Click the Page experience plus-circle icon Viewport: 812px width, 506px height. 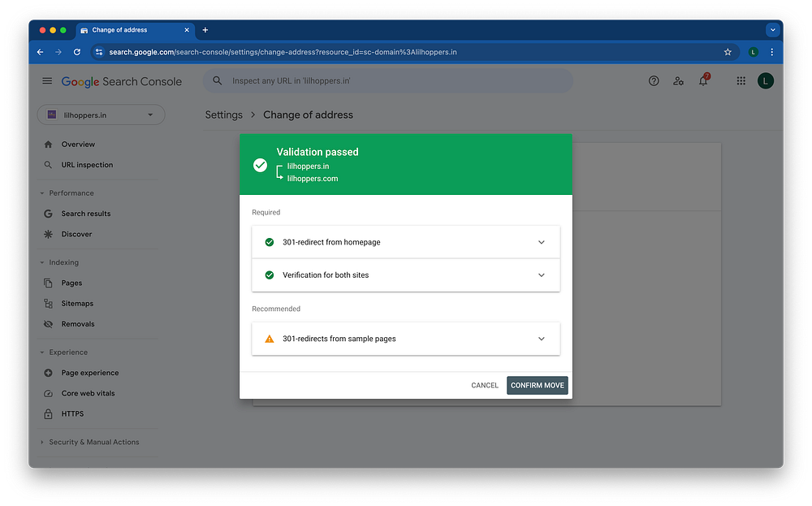point(48,373)
